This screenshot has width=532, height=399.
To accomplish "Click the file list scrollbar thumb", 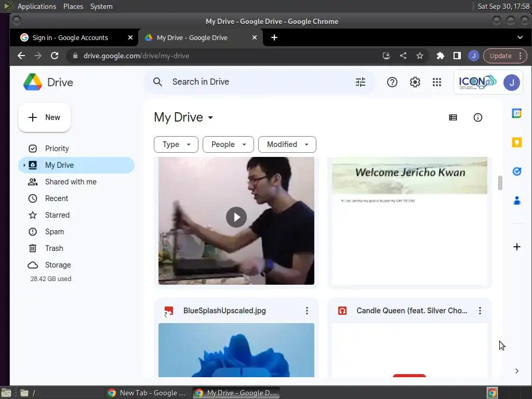I will (500, 183).
